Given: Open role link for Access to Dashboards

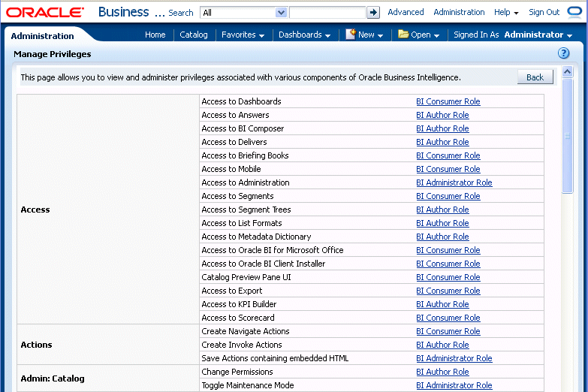Looking at the screenshot, I should pos(448,101).
